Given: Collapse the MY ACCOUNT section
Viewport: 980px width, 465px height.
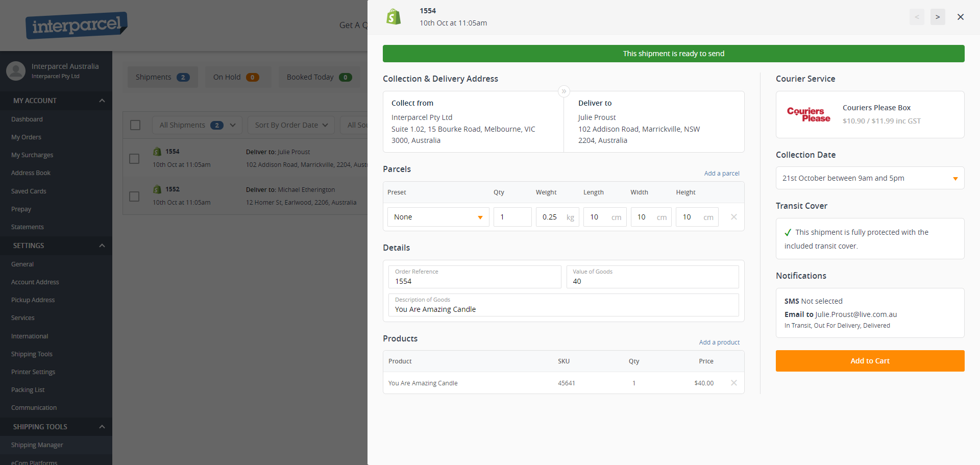Looking at the screenshot, I should pyautogui.click(x=56, y=101).
